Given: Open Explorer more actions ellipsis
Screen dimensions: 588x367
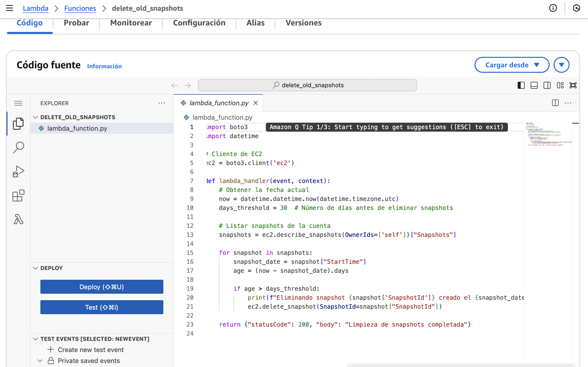Looking at the screenshot, I should coord(162,103).
